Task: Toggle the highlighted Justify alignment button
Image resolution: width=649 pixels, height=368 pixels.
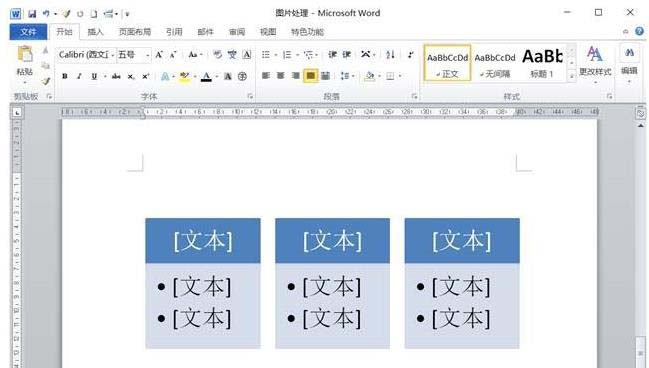Action: tap(310, 76)
